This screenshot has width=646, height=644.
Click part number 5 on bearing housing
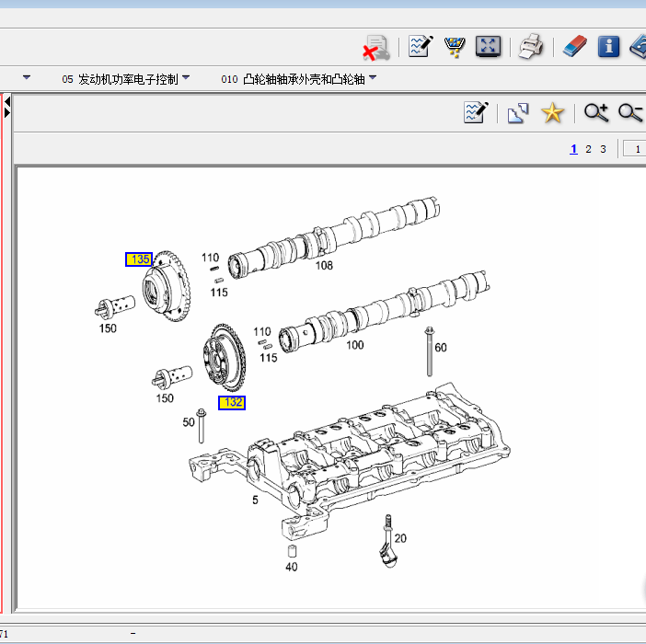255,500
